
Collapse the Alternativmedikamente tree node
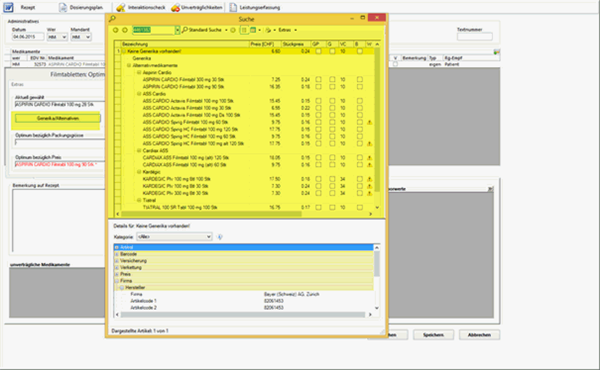coord(129,65)
